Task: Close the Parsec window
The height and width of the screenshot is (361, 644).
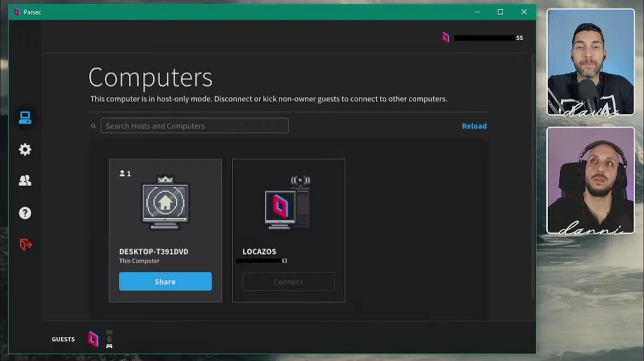Action: click(524, 12)
